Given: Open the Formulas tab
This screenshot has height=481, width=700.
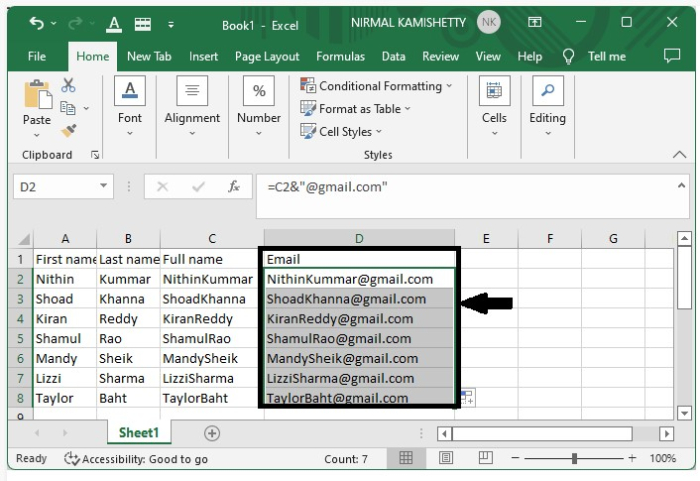Looking at the screenshot, I should point(340,56).
